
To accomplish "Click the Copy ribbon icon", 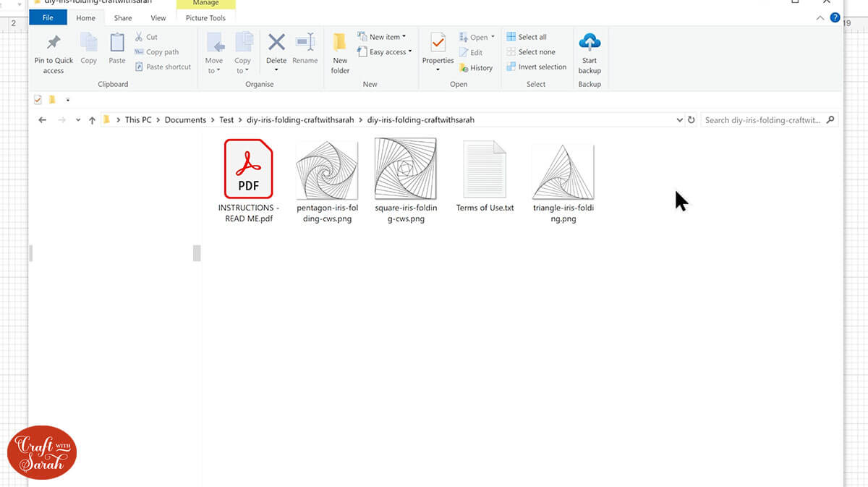I will pyautogui.click(x=89, y=42).
